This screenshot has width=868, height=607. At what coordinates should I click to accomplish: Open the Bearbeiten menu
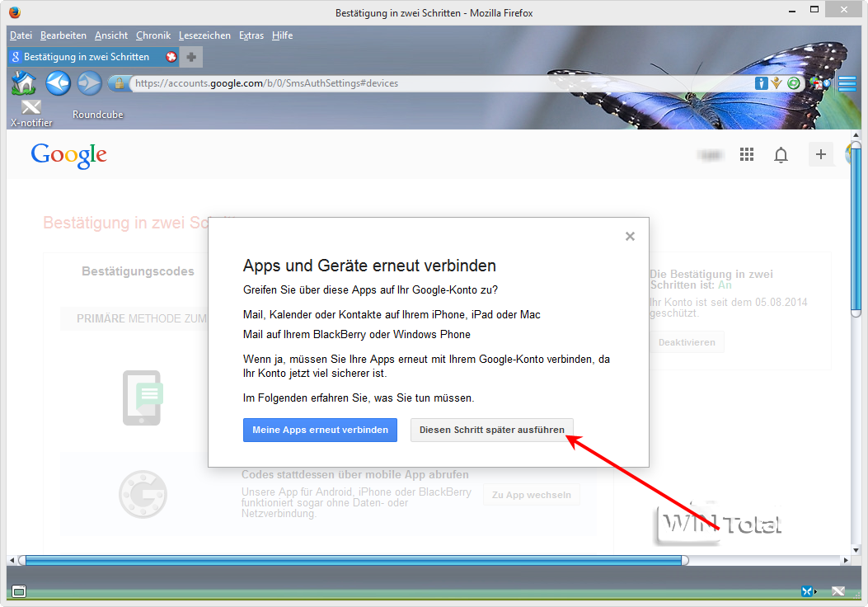point(63,35)
